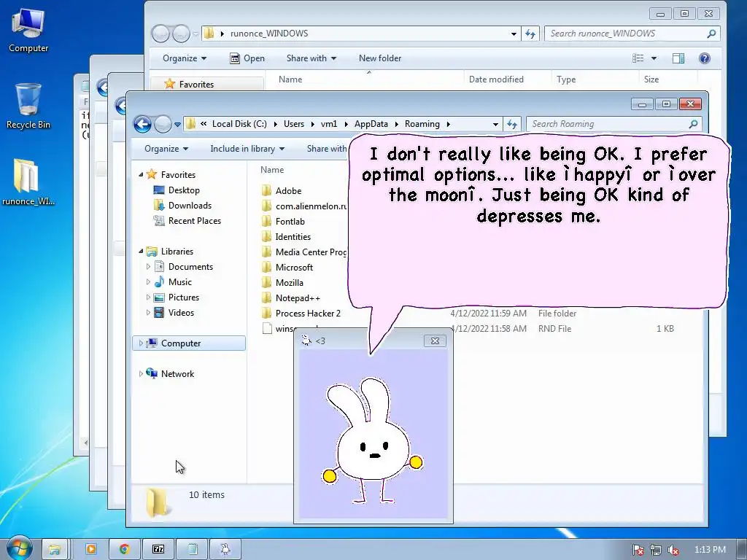Screen dimensions: 747x560
Task: Sort by Name column in Roaming window
Action: (x=272, y=169)
